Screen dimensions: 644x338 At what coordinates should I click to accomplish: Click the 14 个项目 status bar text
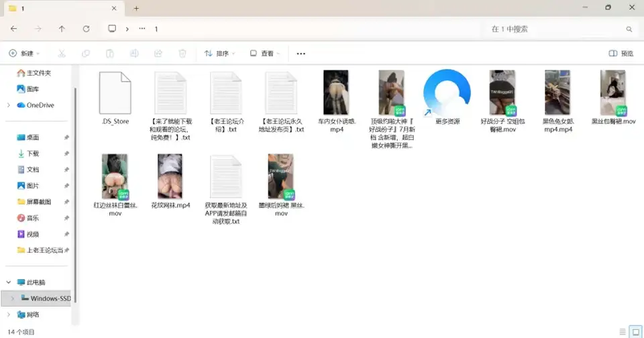click(21, 332)
